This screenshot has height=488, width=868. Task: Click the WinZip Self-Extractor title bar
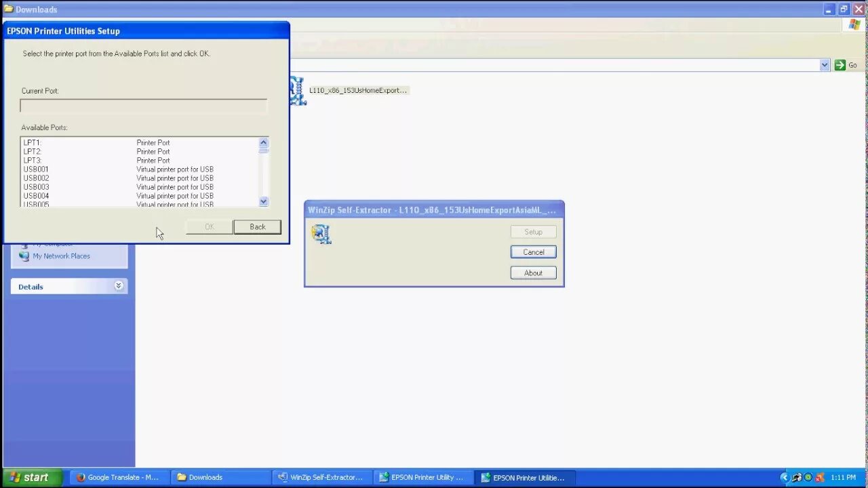pyautogui.click(x=434, y=210)
